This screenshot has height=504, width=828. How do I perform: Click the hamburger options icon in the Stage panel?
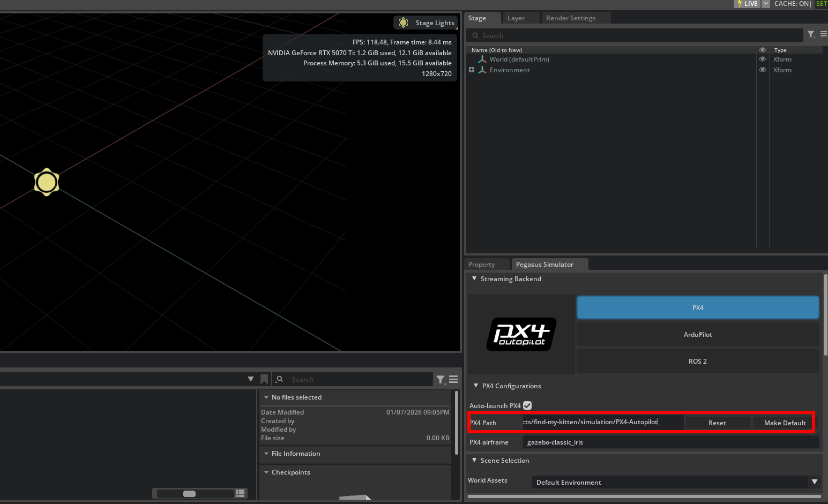tap(824, 35)
